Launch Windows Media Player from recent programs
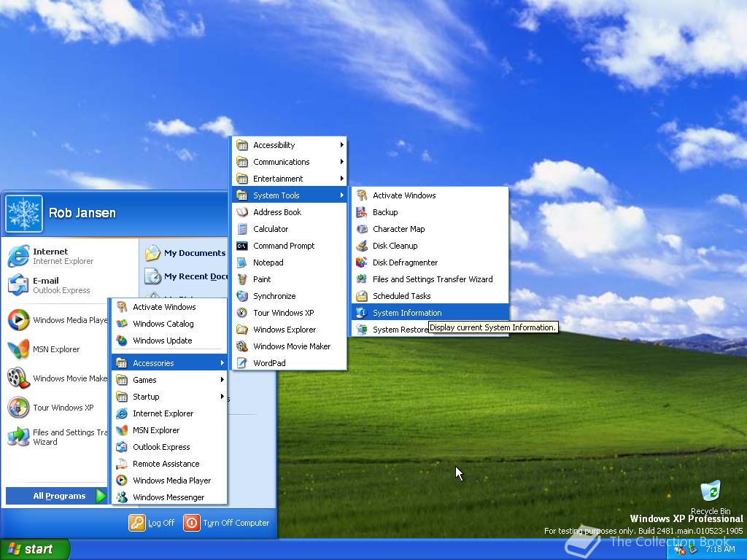 click(57, 320)
